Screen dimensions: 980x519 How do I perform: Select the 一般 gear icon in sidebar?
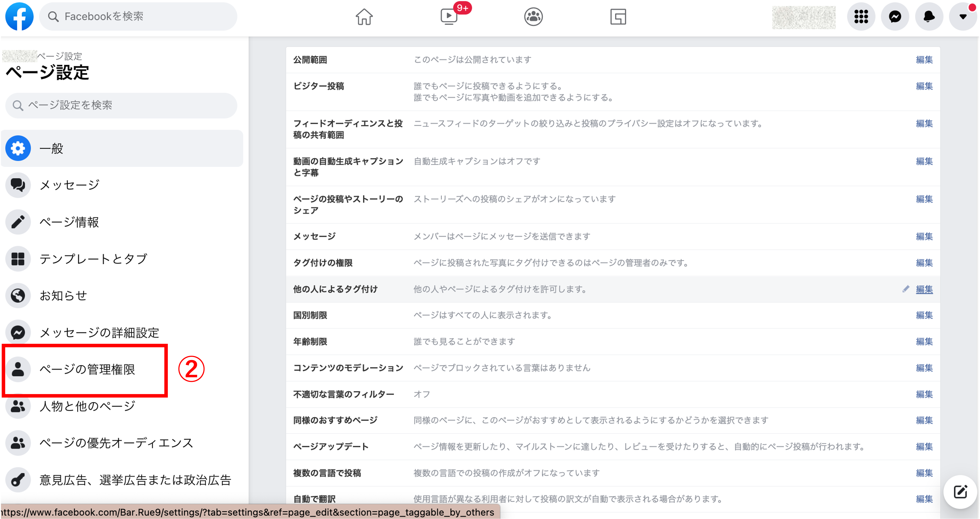click(18, 148)
